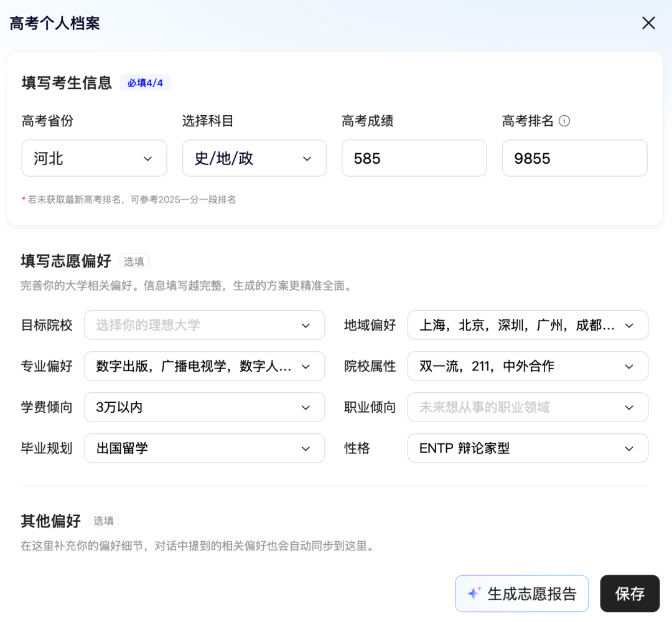Open the 高考省份 dropdown showing 河北
Image resolution: width=672 pixels, height=622 pixels.
[95, 158]
